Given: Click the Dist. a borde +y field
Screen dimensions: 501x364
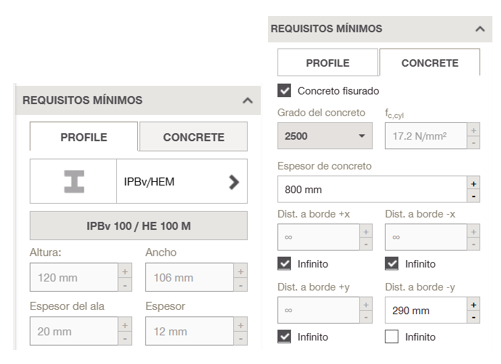Looking at the screenshot, I should point(318,310).
